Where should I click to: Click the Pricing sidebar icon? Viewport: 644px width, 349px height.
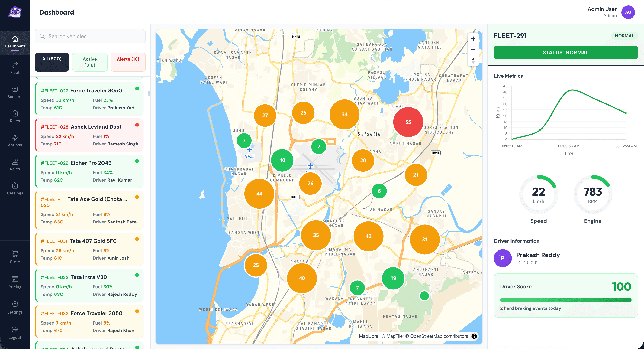(x=15, y=282)
